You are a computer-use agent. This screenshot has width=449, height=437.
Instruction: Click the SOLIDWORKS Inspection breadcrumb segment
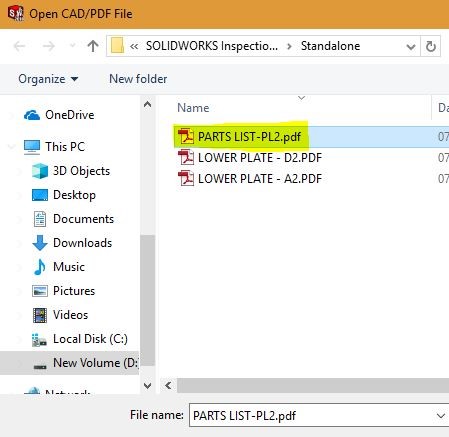coord(212,46)
